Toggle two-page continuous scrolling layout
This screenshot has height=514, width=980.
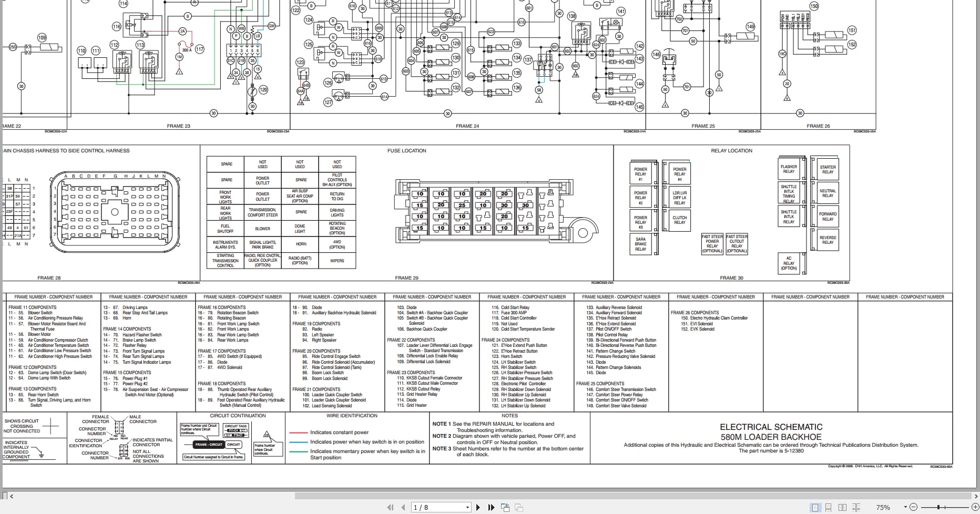[x=856, y=507]
